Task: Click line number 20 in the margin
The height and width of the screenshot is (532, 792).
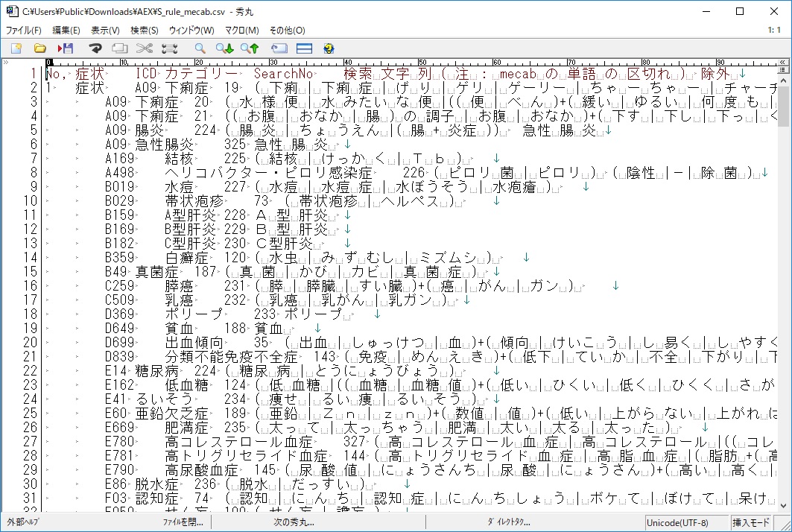Action: click(30, 343)
